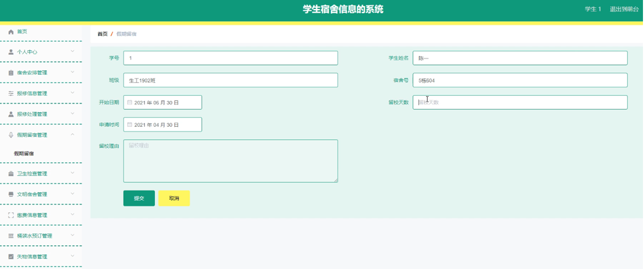644x269 pixels.
Task: Open the 申请时间 date field
Action: 162,125
